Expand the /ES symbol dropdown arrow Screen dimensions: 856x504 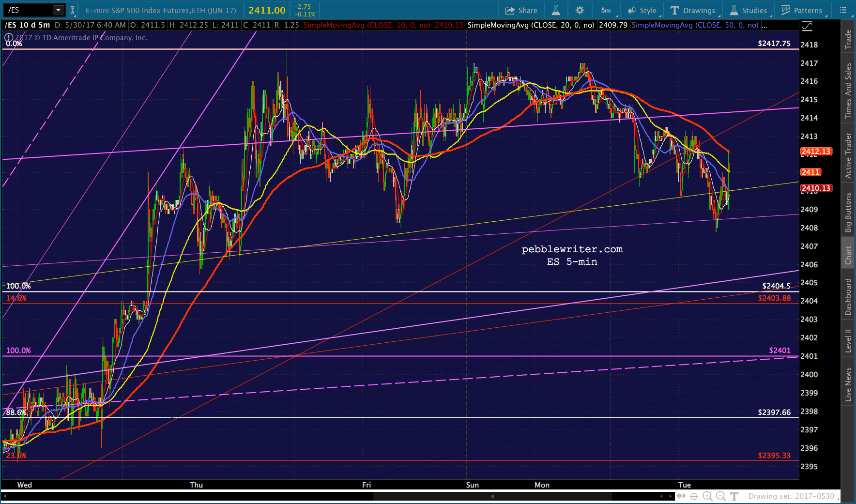pos(59,10)
